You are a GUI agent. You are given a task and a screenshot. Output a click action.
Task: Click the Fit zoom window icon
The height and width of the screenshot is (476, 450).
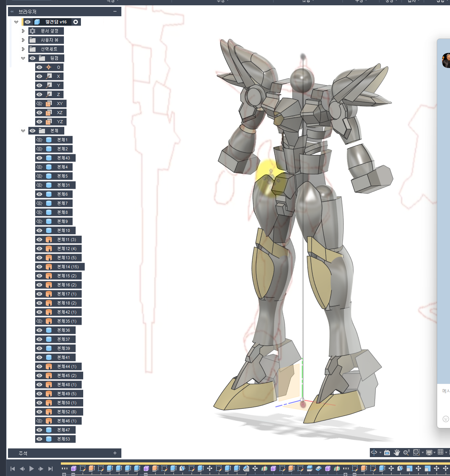point(416,452)
